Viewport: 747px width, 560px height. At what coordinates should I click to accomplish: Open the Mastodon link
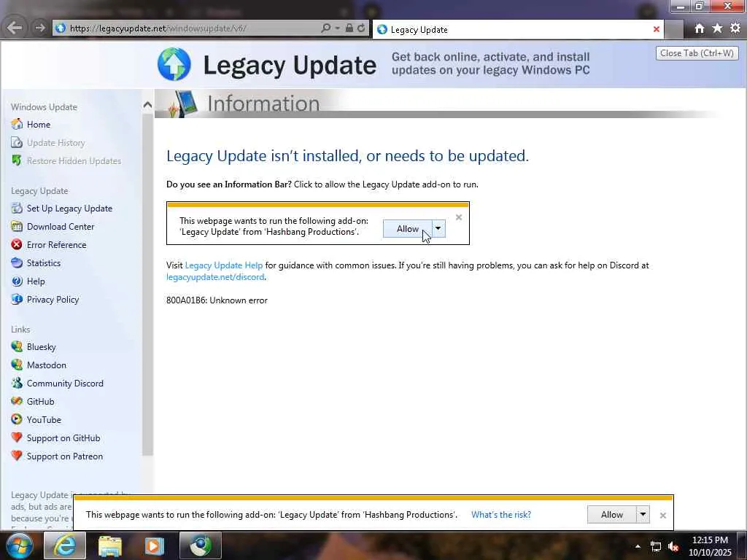47,365
